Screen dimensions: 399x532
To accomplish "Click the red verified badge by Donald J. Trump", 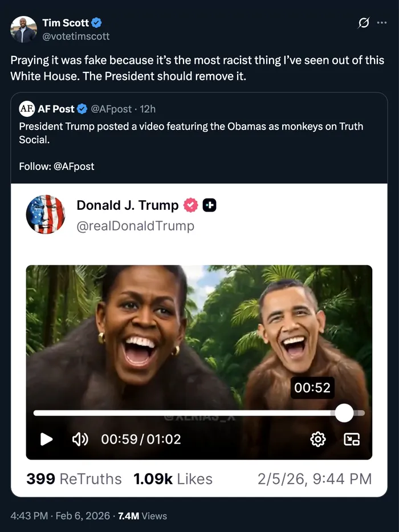I will click(190, 205).
